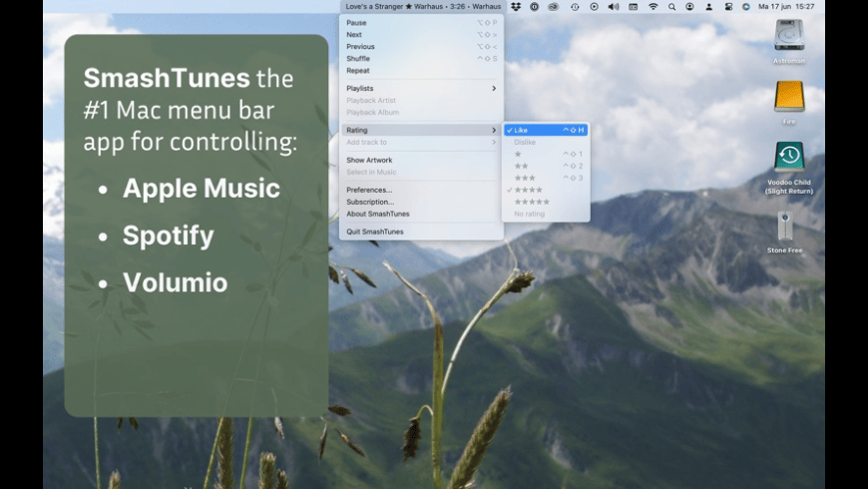Select the Playback Artist item
The width and height of the screenshot is (868, 489).
tap(421, 100)
